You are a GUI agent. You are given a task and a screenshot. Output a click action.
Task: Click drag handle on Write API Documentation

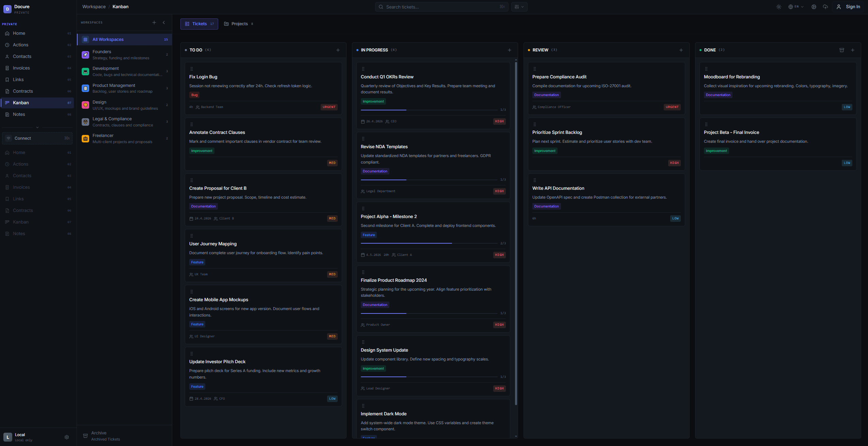[x=535, y=180]
